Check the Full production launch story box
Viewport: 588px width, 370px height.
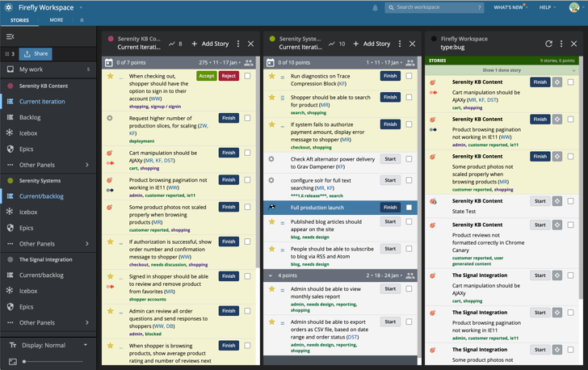click(x=409, y=207)
